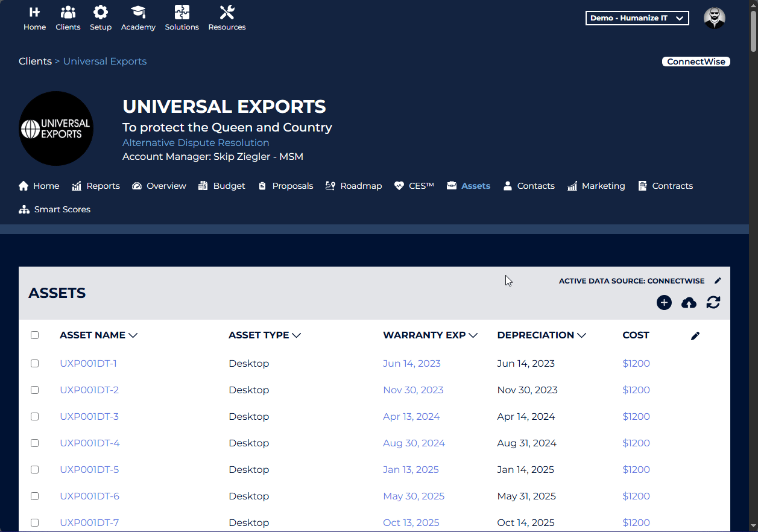Add a new asset with the plus icon
The image size is (758, 532).
[664, 302]
